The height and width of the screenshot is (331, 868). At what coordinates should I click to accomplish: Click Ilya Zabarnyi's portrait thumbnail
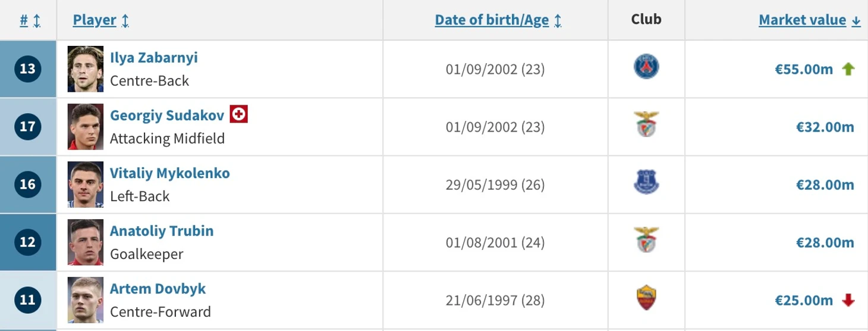(x=86, y=69)
